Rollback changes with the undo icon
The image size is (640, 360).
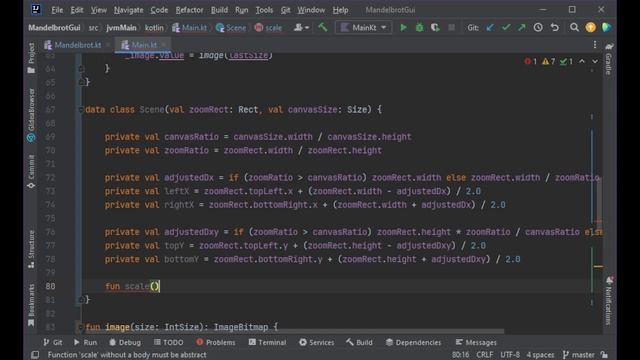click(x=554, y=27)
